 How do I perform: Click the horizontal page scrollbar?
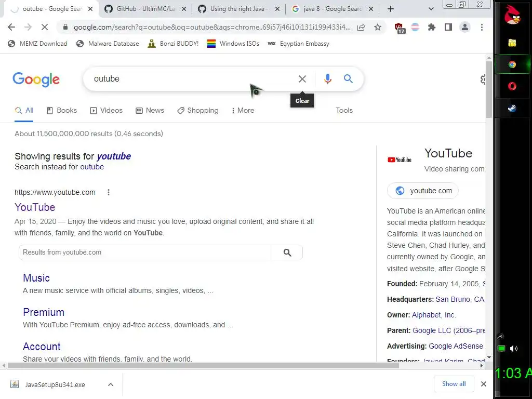(204, 365)
